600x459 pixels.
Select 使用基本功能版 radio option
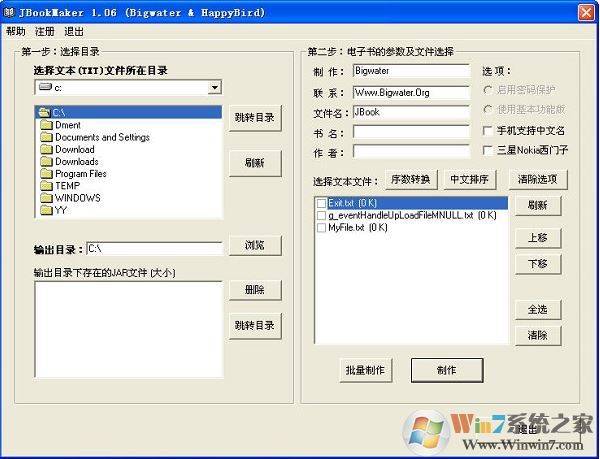tap(488, 110)
